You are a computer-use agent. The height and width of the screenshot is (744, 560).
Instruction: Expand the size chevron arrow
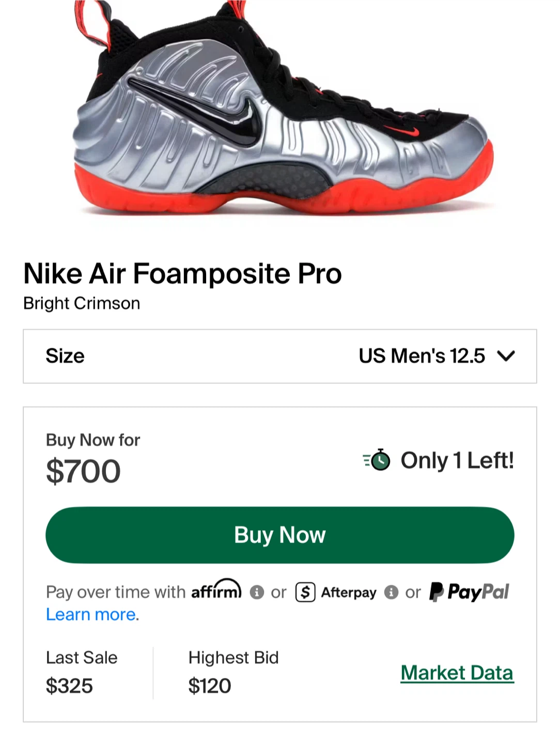pos(506,356)
